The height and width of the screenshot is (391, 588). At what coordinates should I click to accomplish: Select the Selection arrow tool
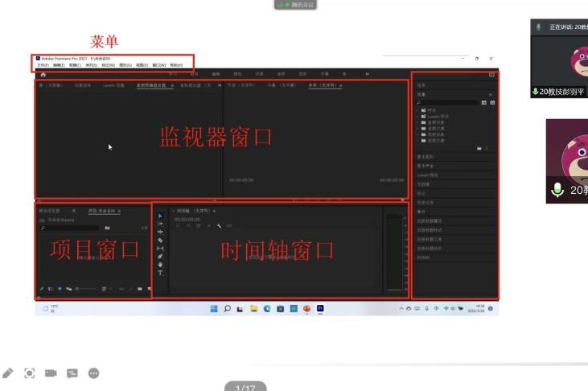pyautogui.click(x=160, y=216)
